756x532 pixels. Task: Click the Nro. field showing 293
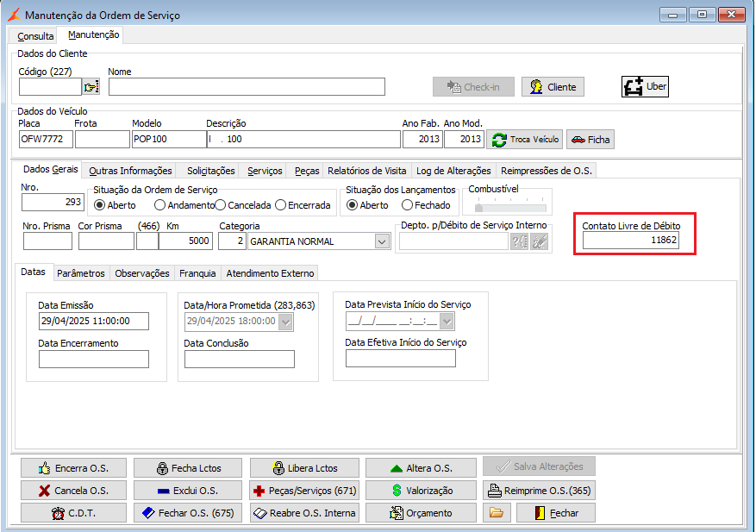[x=53, y=202]
